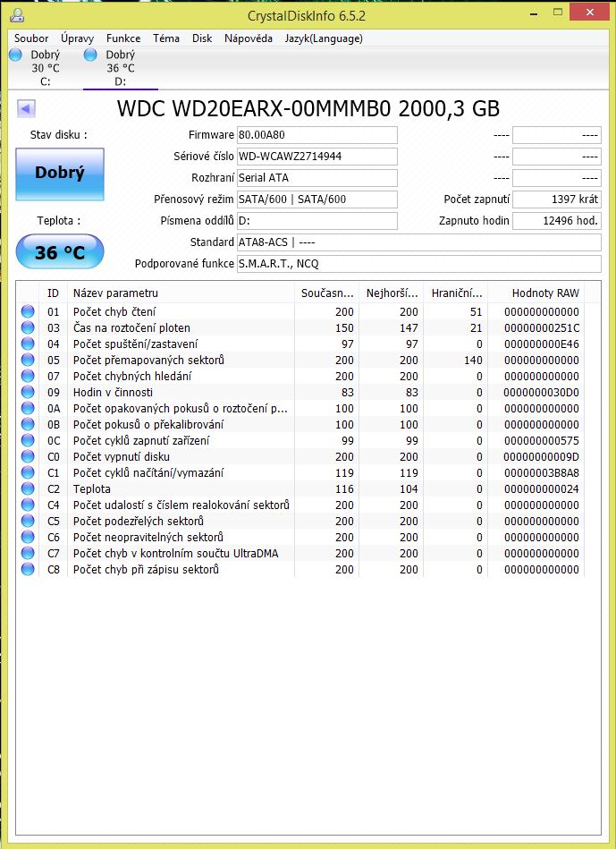Click the 36 °C temperature button

click(60, 251)
